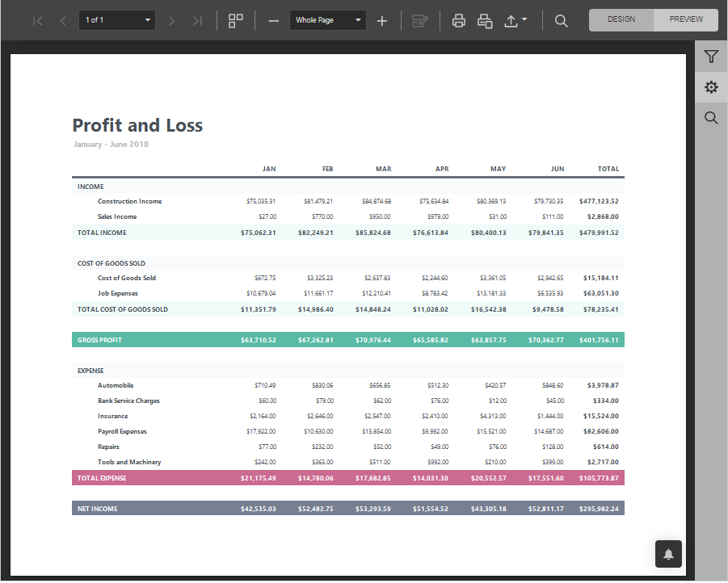Image resolution: width=728 pixels, height=583 pixels.
Task: Click the $479,991.52 total income value
Action: point(599,233)
